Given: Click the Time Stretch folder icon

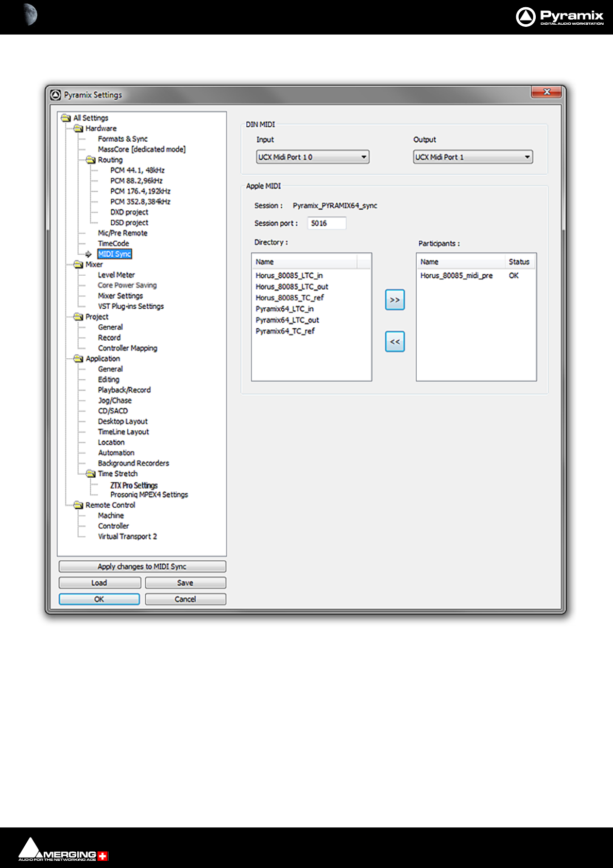Looking at the screenshot, I should click(91, 474).
